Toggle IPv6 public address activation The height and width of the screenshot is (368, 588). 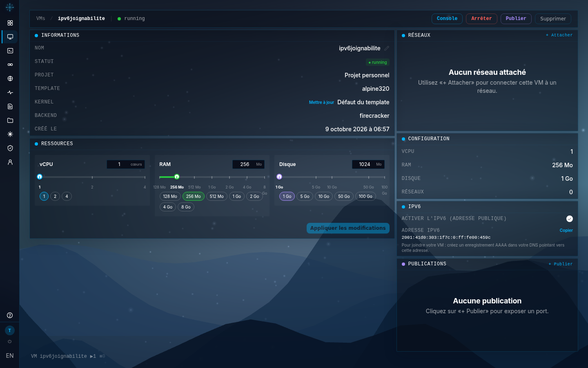click(x=570, y=219)
